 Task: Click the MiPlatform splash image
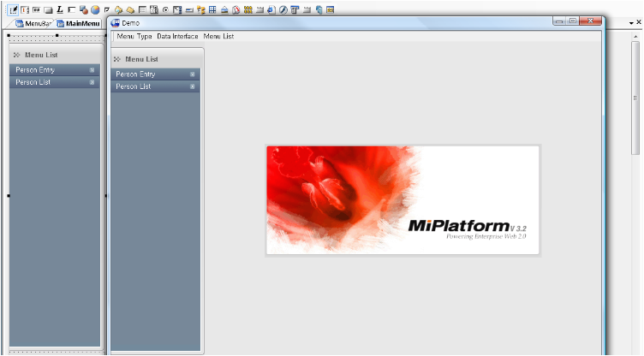pyautogui.click(x=402, y=200)
